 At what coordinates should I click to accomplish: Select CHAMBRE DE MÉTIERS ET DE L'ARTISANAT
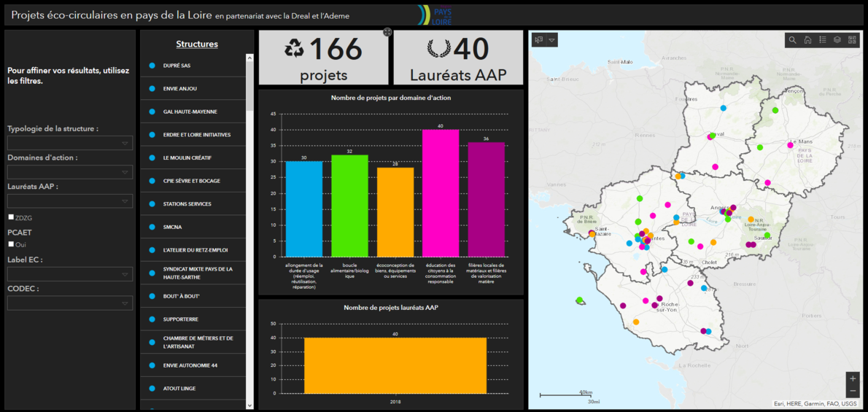(193, 342)
